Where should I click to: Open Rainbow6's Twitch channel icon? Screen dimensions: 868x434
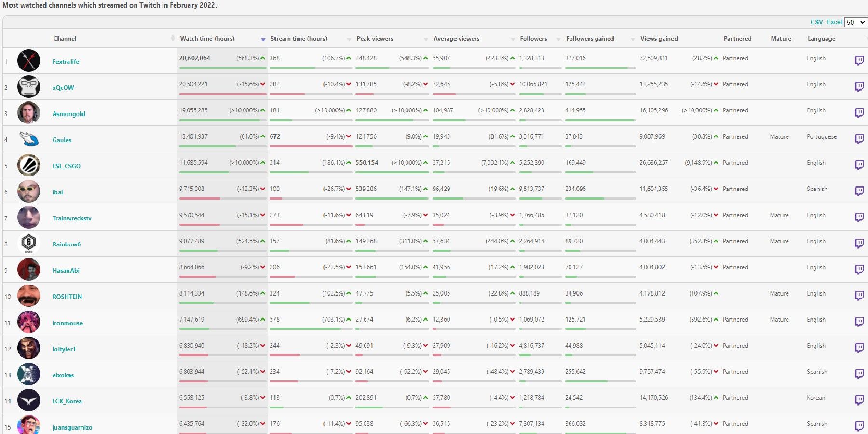click(859, 244)
